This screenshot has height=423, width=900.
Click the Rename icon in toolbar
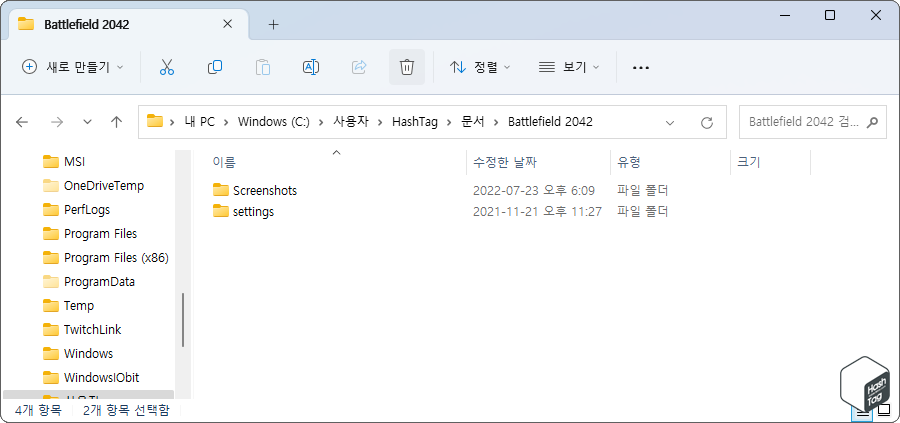(311, 67)
